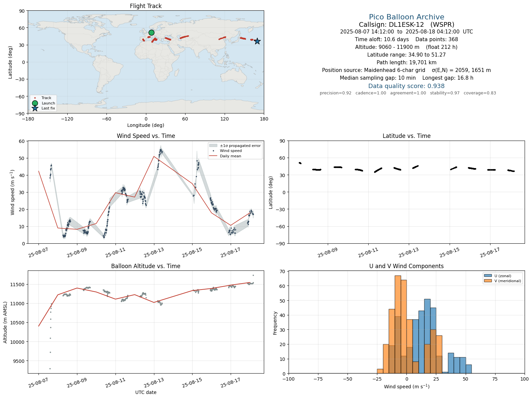532x398 pixels.
Task: Click the "U and V Wind Components" title
Action: click(x=406, y=266)
